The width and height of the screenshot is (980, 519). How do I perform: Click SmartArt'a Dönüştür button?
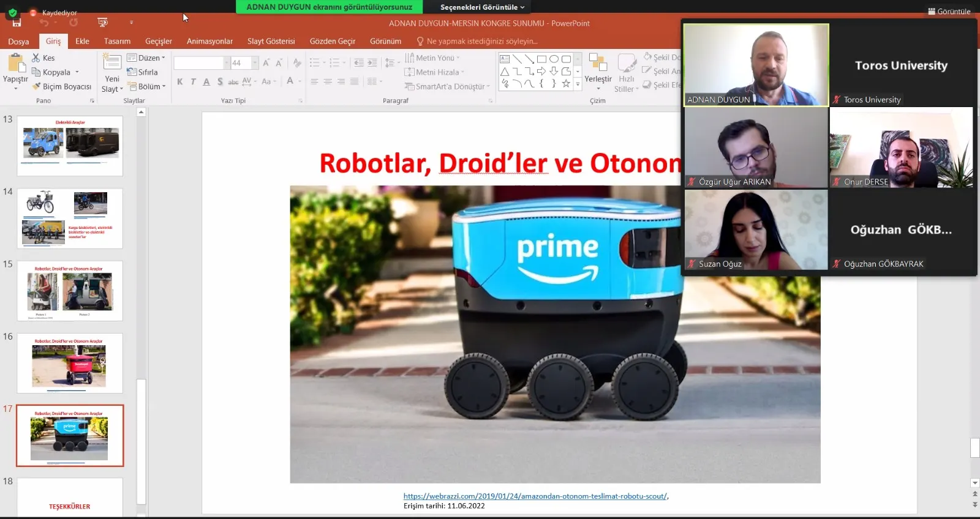coord(447,86)
